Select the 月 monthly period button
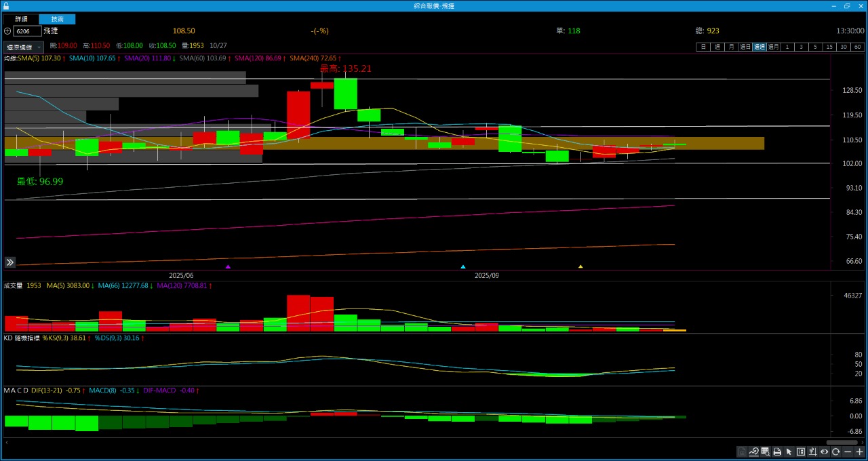The width and height of the screenshot is (868, 461). pyautogui.click(x=730, y=47)
